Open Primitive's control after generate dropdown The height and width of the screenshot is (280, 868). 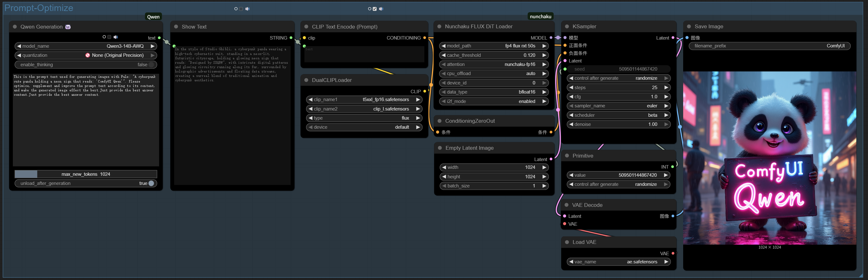tap(619, 184)
